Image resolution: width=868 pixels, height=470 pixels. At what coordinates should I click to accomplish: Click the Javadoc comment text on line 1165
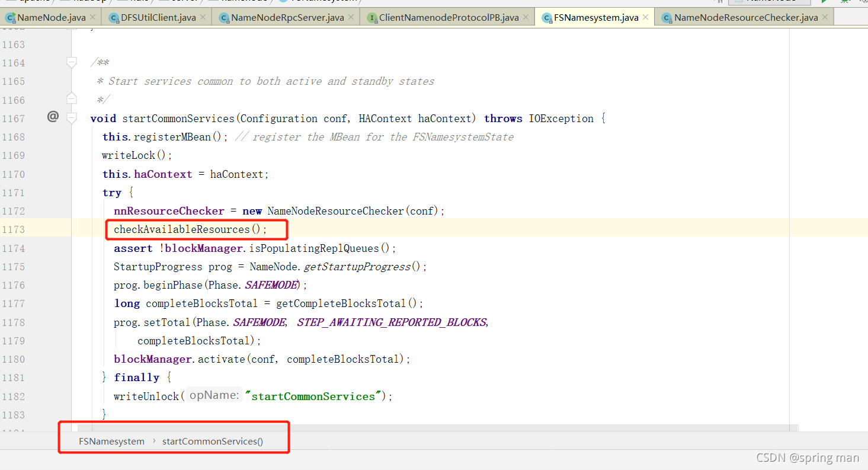coord(271,81)
